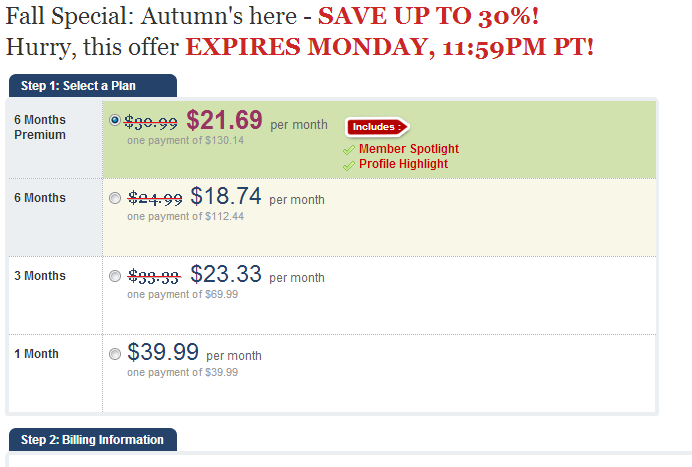Viewport: 692px width, 467px height.
Task: Click the $23.33 discounted price
Action: coord(226,275)
